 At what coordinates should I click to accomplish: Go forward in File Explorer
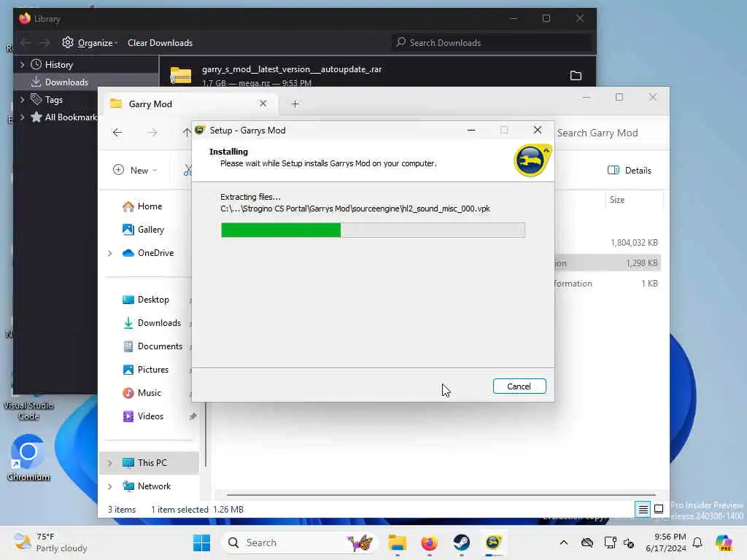coord(152,133)
